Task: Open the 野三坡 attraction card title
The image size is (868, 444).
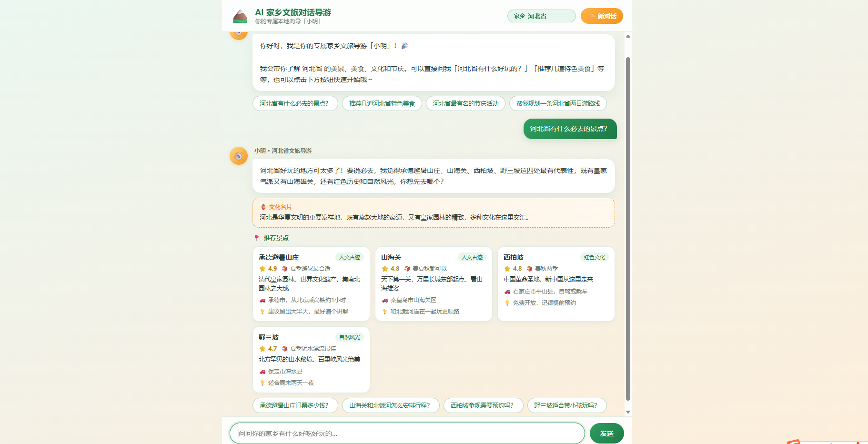Action: coord(269,337)
